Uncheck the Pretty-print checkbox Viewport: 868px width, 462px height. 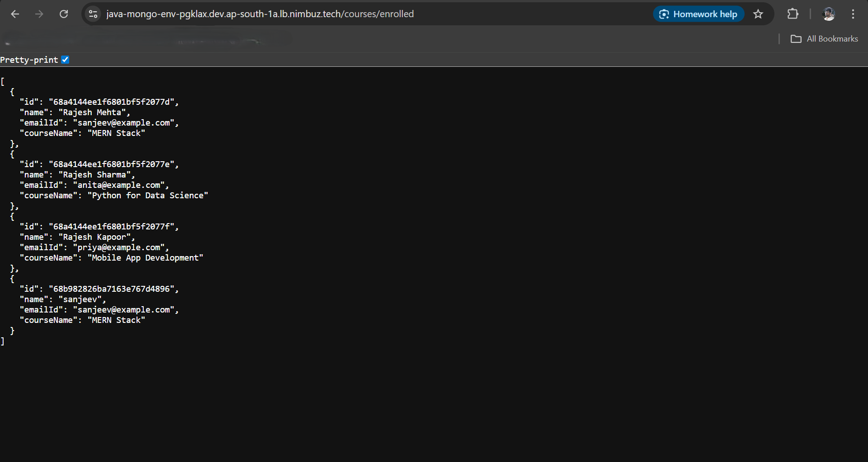click(65, 60)
